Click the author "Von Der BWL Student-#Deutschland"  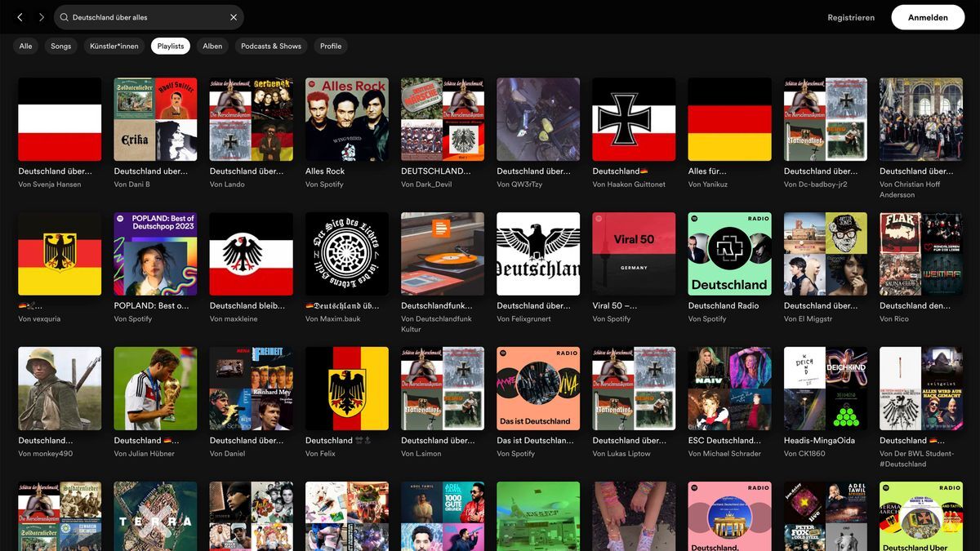pyautogui.click(x=917, y=459)
